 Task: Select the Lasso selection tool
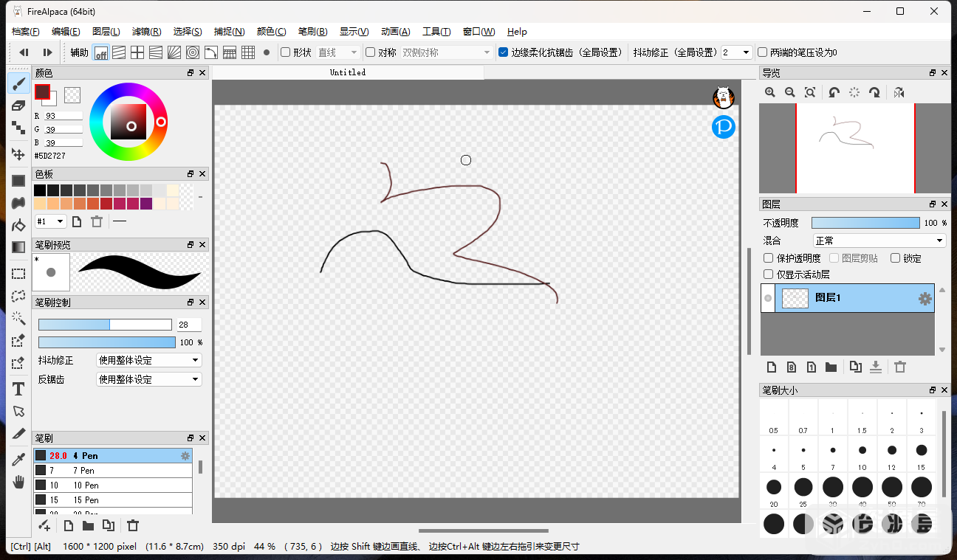[18, 296]
